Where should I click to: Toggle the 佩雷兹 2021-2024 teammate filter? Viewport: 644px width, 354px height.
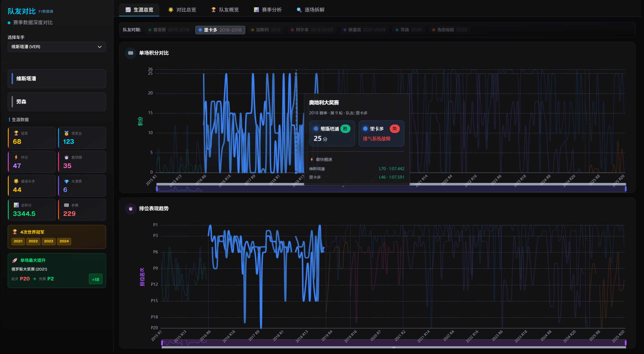click(x=364, y=30)
